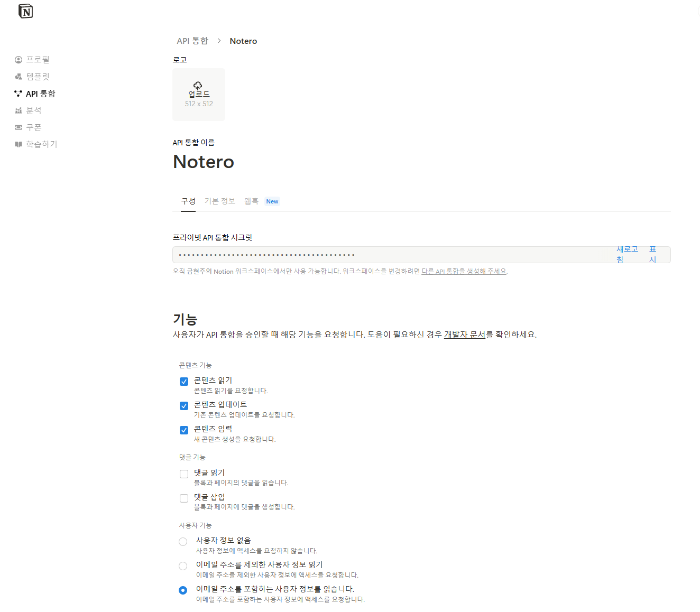Click the Notero breadcrumb item

[243, 41]
